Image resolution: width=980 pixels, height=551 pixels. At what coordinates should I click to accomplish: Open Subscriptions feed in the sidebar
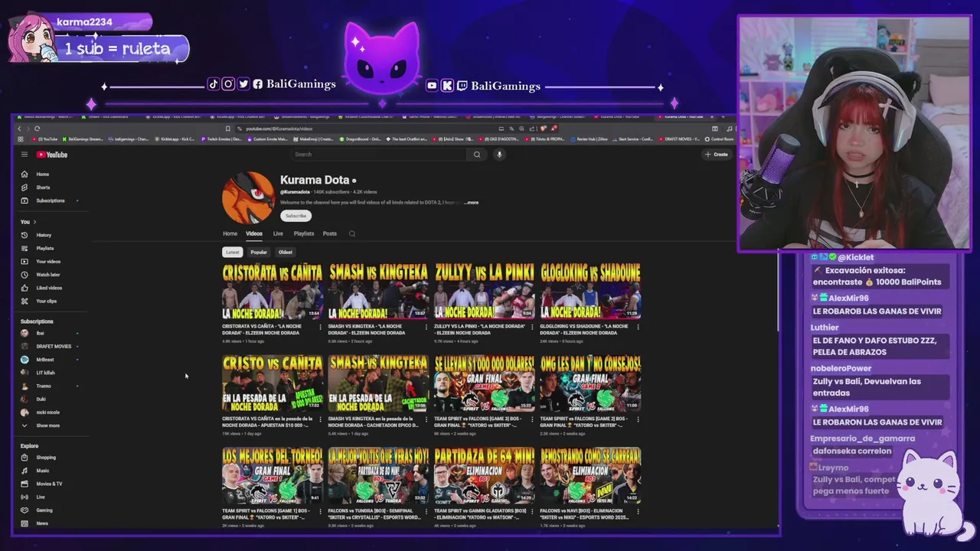(51, 201)
